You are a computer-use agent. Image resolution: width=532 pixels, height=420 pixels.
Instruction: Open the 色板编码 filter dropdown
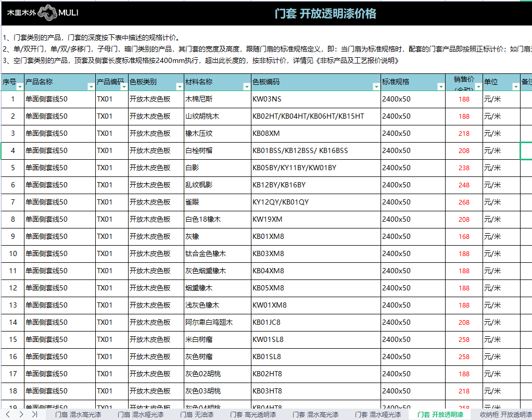pyautogui.click(x=376, y=87)
